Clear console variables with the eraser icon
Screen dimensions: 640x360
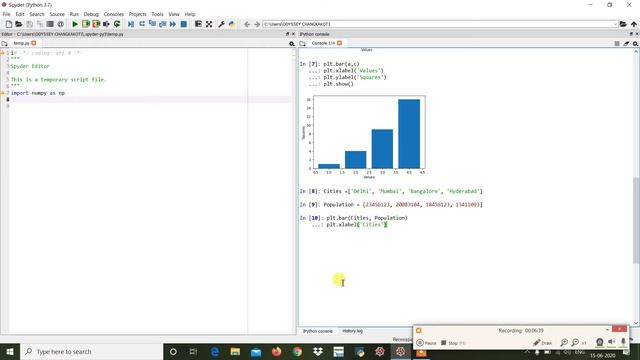coord(626,43)
